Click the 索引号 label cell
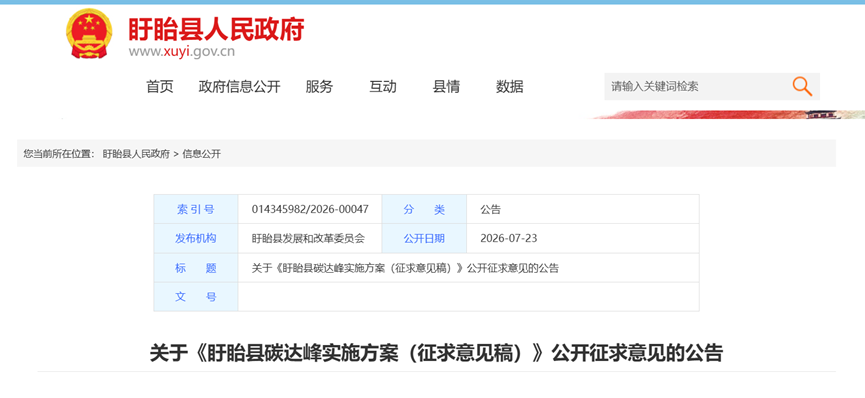The height and width of the screenshot is (398, 865). [196, 209]
